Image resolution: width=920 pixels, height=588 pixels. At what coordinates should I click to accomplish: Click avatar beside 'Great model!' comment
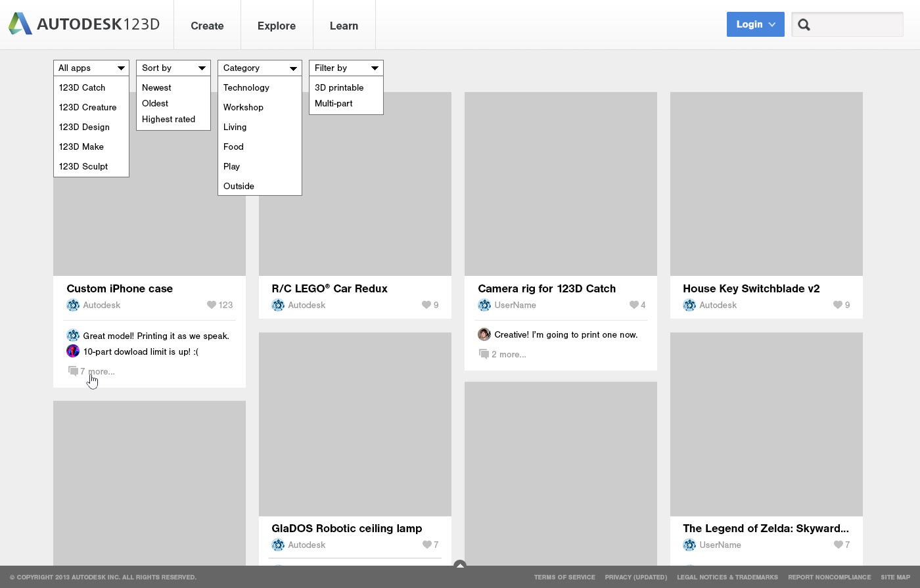73,336
